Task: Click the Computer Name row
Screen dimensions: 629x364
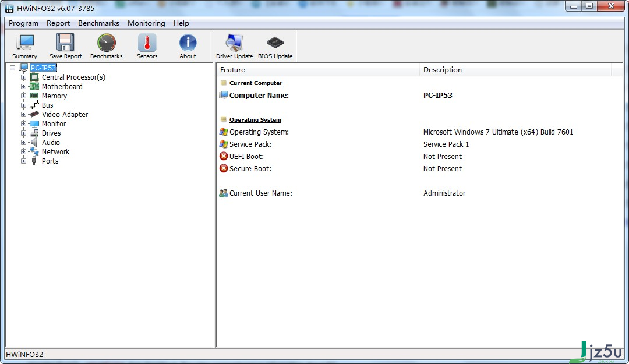Action: tap(419, 95)
